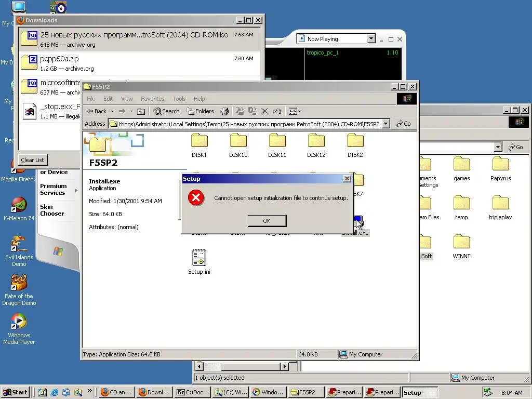
Task: Open Premium Services in media player sidebar
Action: (x=54, y=189)
